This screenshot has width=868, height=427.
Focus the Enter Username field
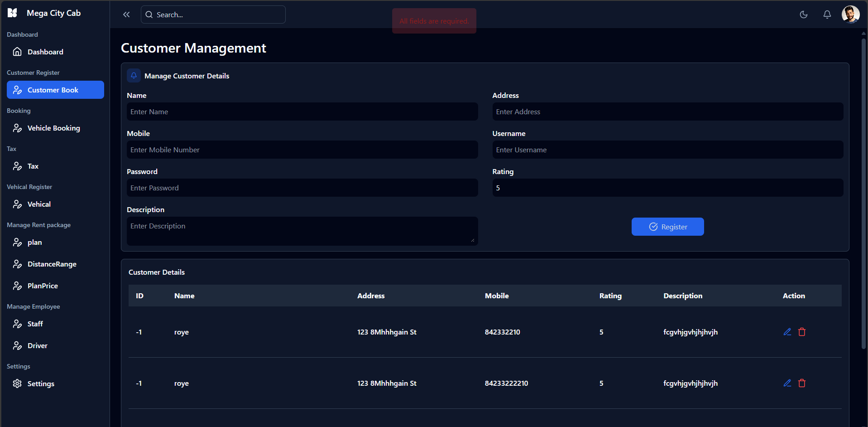click(x=667, y=150)
